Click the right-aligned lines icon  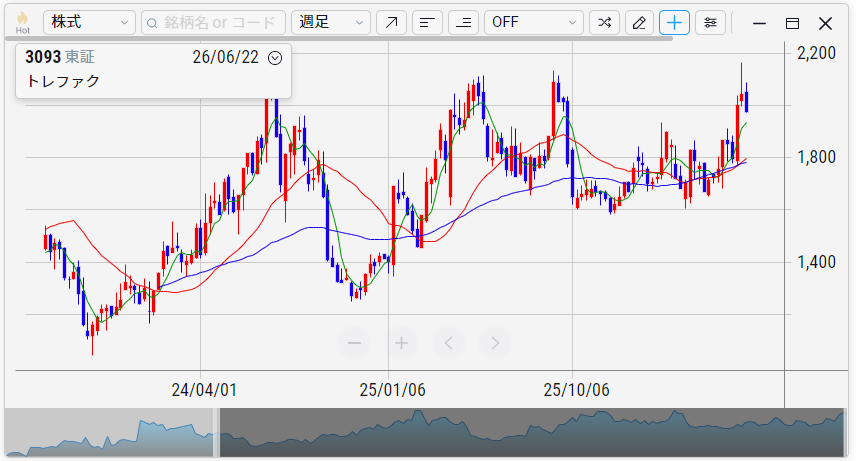463,22
